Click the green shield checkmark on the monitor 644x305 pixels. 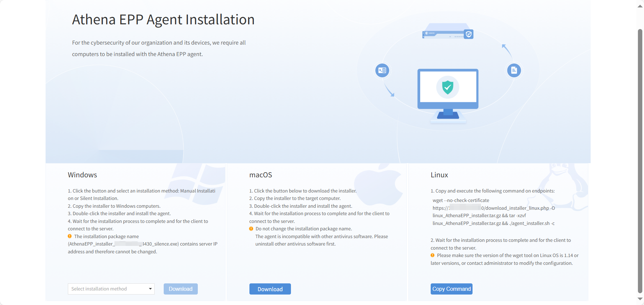448,87
